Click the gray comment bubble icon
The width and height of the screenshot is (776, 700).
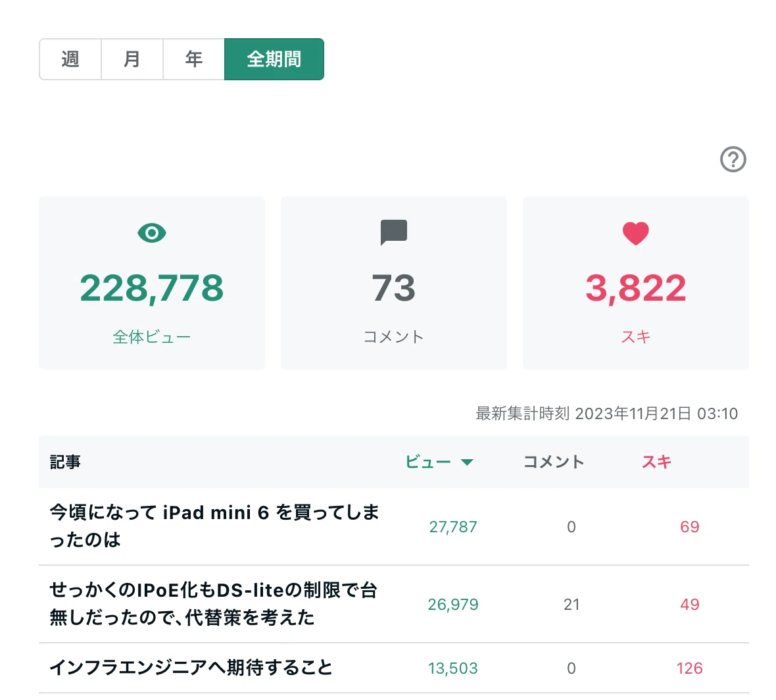(393, 232)
